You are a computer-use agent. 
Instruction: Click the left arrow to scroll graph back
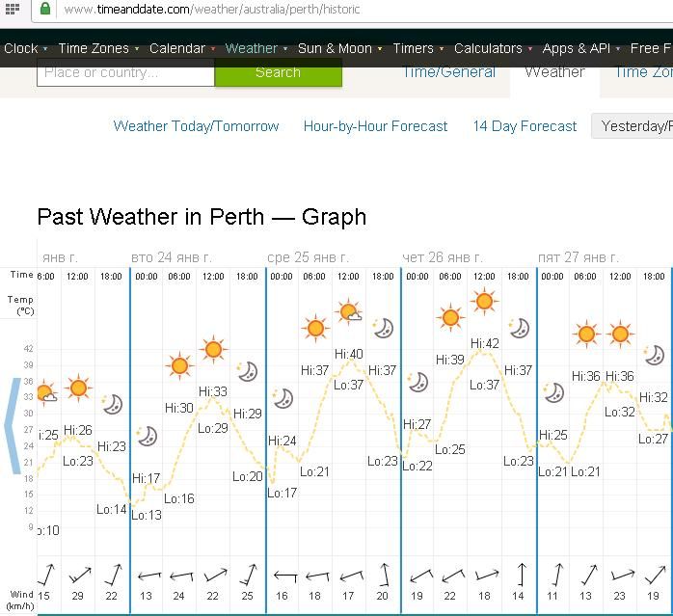[x=12, y=425]
